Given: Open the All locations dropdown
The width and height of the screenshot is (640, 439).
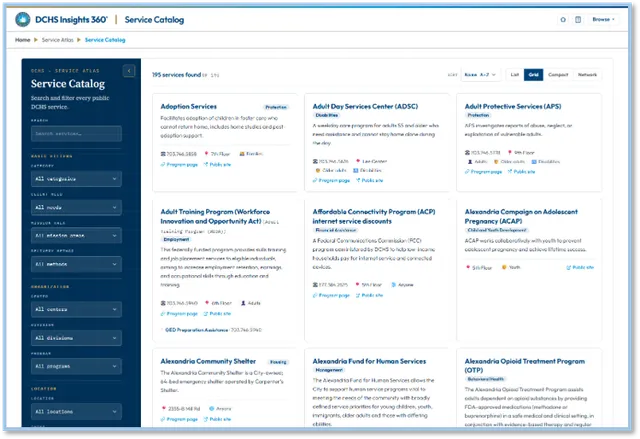Looking at the screenshot, I should 76,411.
